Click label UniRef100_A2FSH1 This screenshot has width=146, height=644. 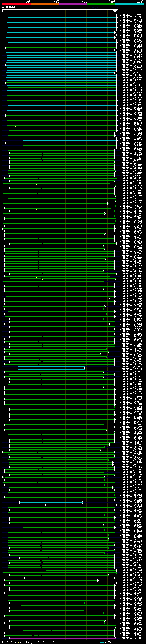pos(131,638)
